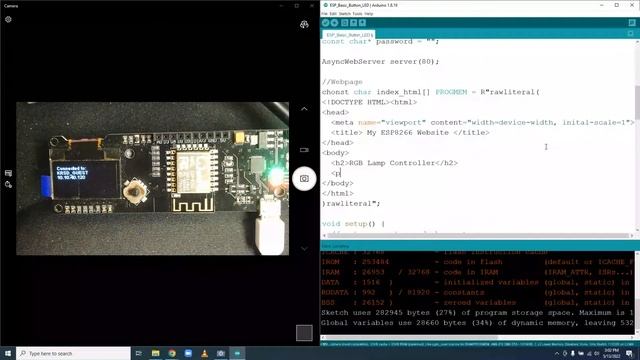Open the Sketch menu in Arduino

point(345,14)
